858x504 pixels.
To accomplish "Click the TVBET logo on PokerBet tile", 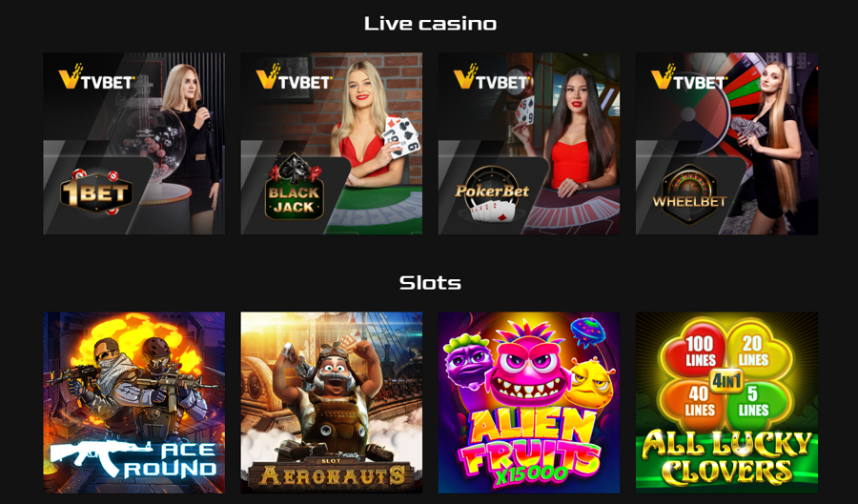I will coord(492,77).
